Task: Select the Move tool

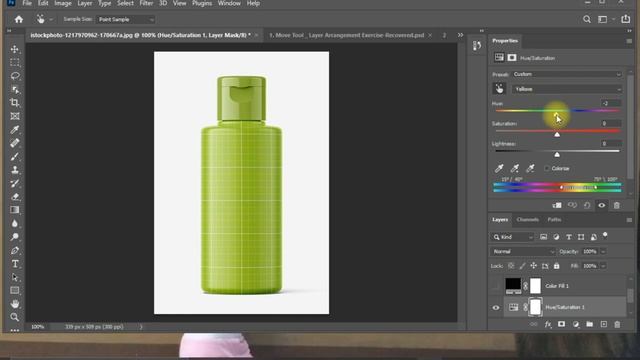Action: (15, 49)
